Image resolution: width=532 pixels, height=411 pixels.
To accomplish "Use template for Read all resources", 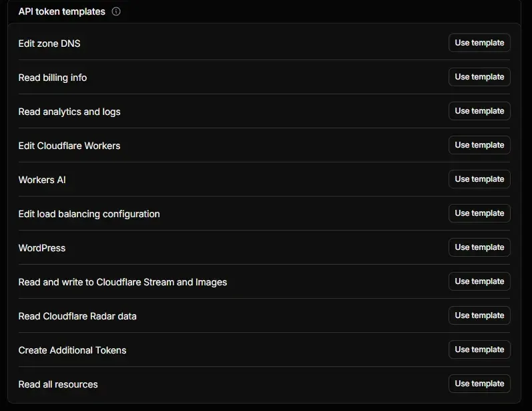I will pyautogui.click(x=479, y=384).
